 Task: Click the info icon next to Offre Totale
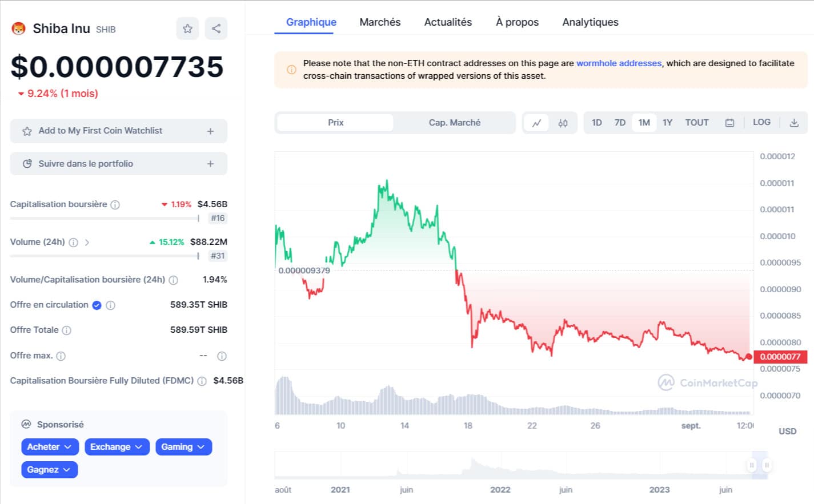[x=66, y=330]
